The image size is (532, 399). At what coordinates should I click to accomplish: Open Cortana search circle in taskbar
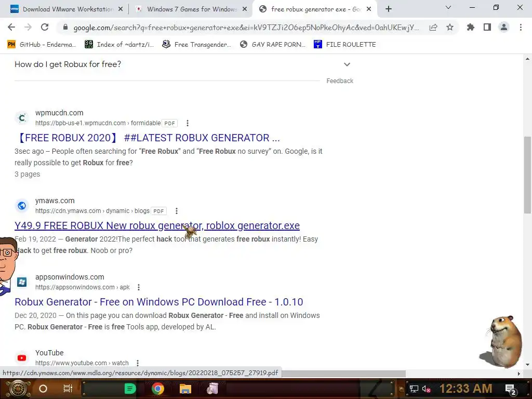tap(43, 389)
